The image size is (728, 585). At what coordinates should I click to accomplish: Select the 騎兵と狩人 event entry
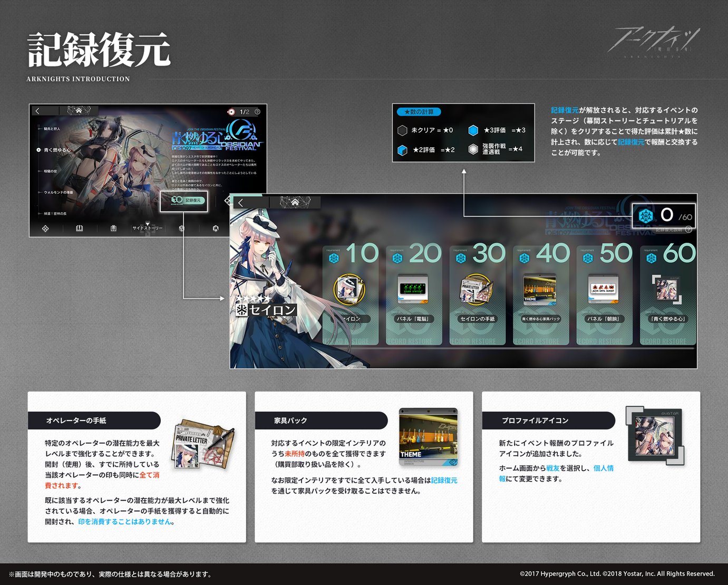point(52,129)
